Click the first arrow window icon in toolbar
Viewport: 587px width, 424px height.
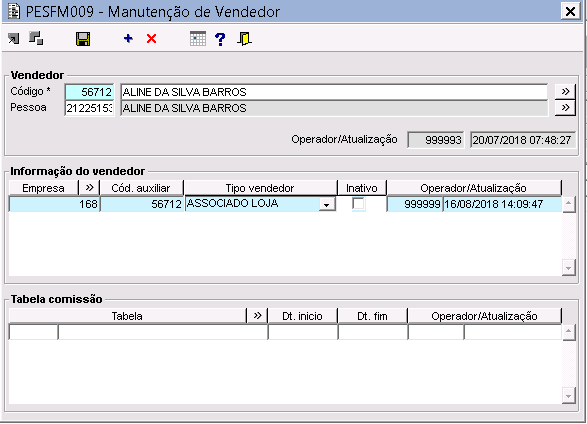[x=14, y=38]
